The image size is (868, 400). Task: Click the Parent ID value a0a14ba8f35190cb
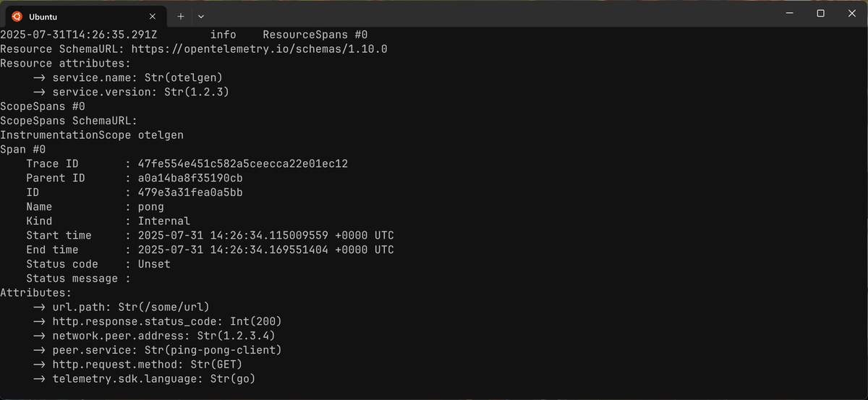coord(190,179)
